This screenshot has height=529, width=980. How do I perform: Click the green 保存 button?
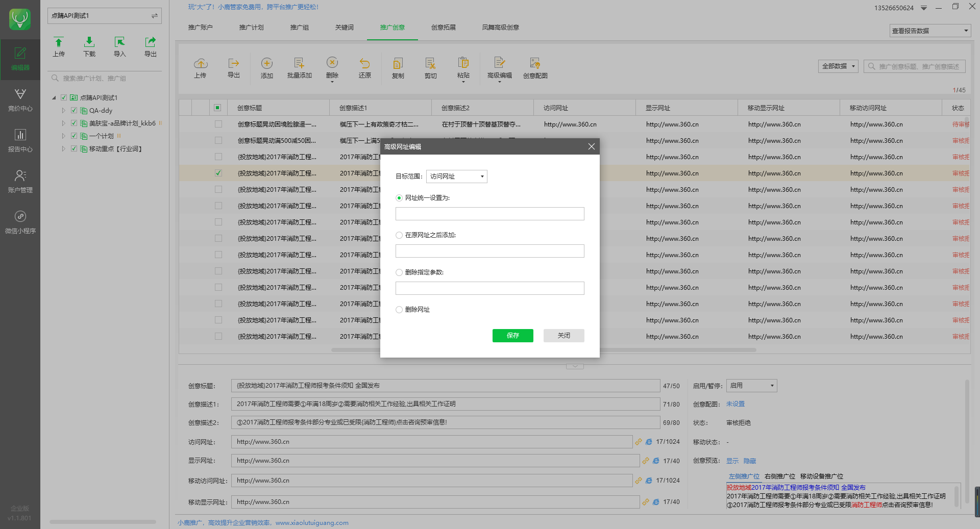coord(512,336)
